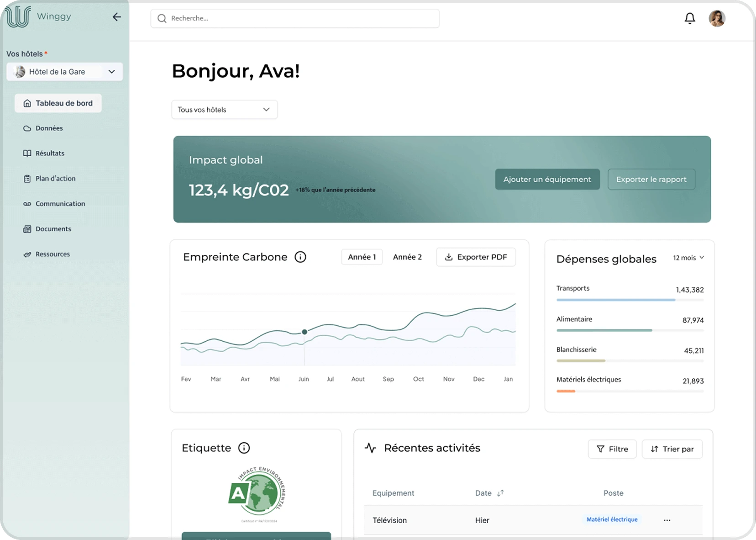Viewport: 756px width, 540px height.
Task: Open the user profile avatar
Action: 717,18
